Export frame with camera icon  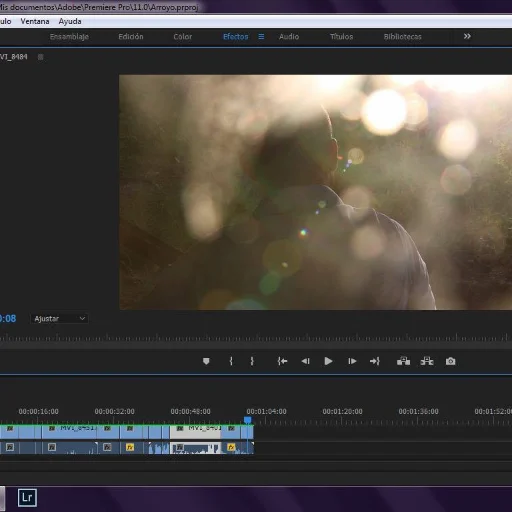coord(451,361)
